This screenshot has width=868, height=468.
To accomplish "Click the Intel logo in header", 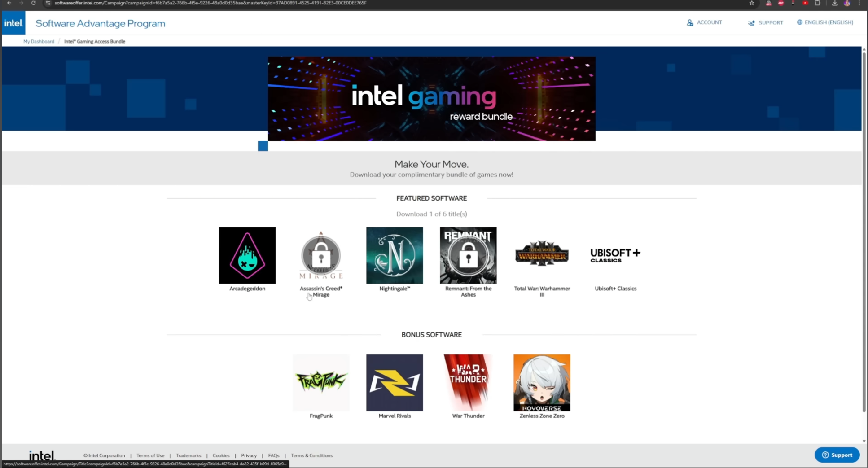I will tap(13, 23).
